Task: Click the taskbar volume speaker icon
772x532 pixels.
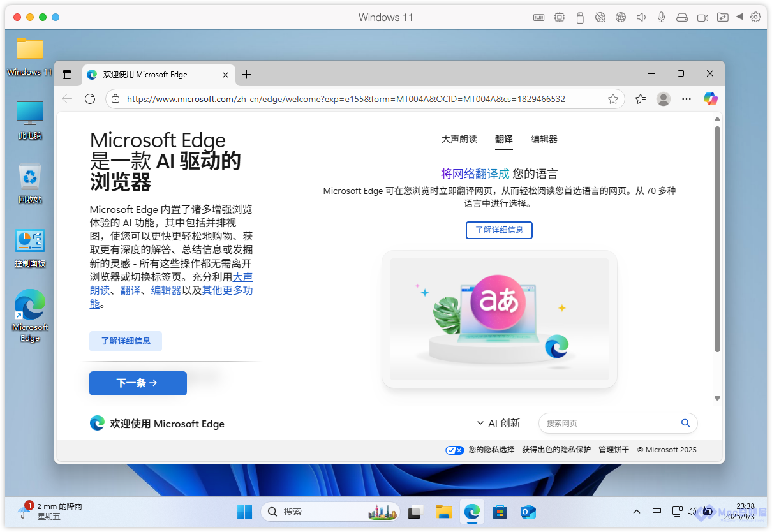Action: click(x=692, y=512)
